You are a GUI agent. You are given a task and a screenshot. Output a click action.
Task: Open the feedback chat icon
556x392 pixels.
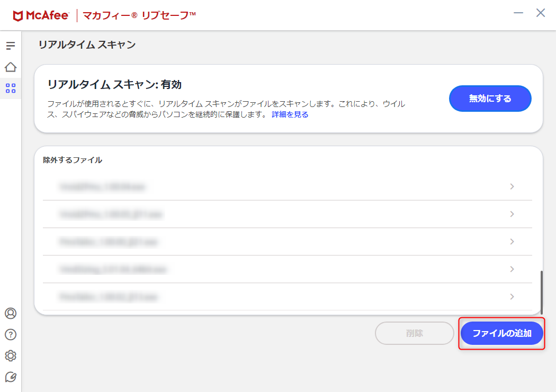[11, 377]
